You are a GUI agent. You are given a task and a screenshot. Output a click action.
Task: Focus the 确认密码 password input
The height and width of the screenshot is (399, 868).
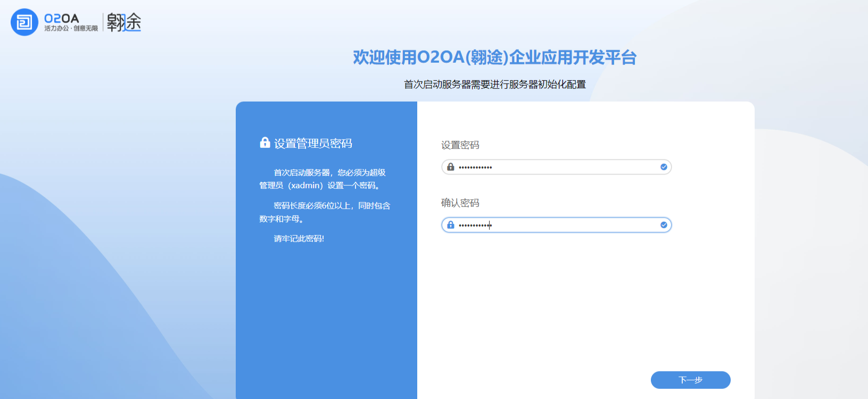[x=557, y=225]
